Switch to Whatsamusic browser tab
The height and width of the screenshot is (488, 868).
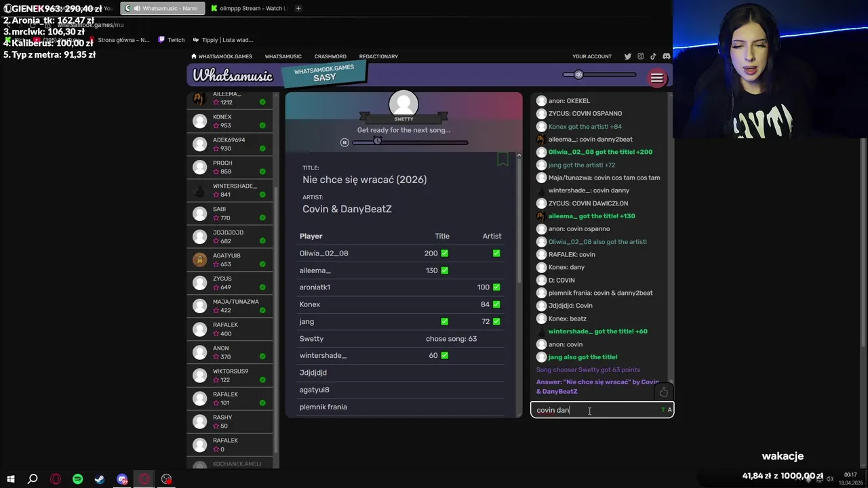[x=163, y=8]
